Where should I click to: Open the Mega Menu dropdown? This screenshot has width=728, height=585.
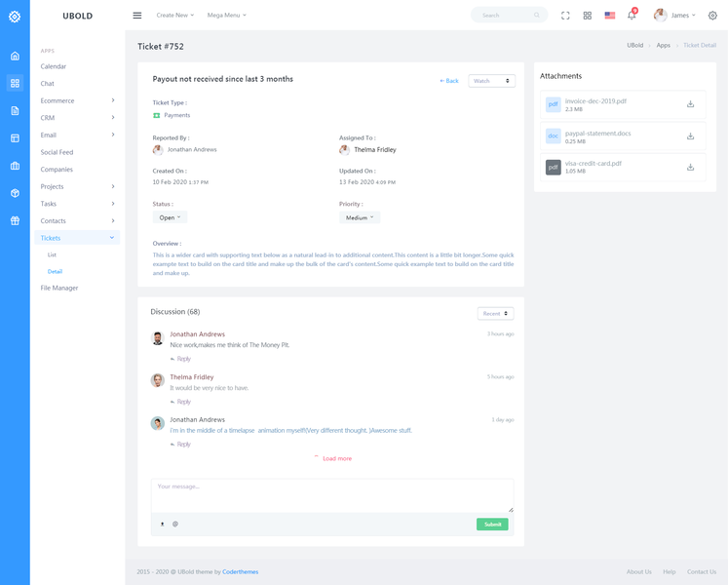(x=227, y=16)
